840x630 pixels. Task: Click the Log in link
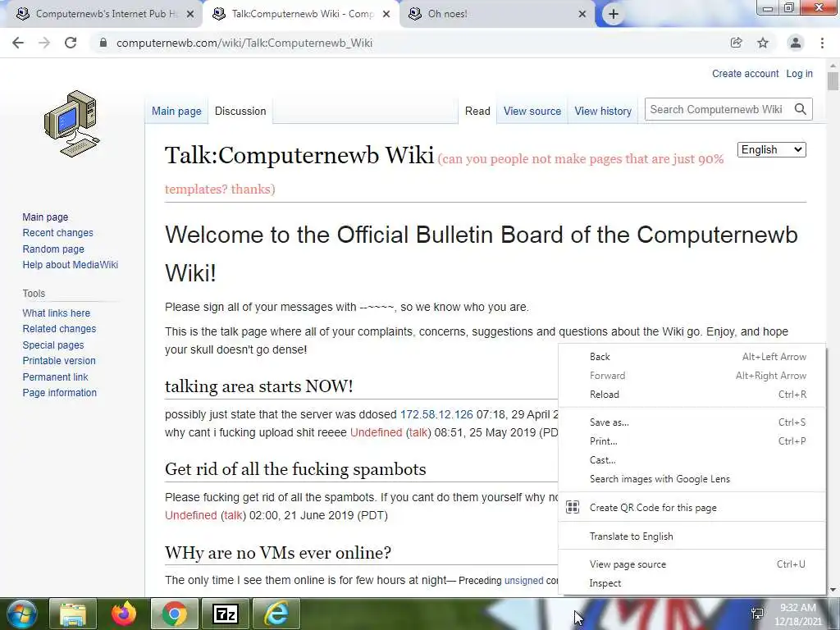pos(799,73)
